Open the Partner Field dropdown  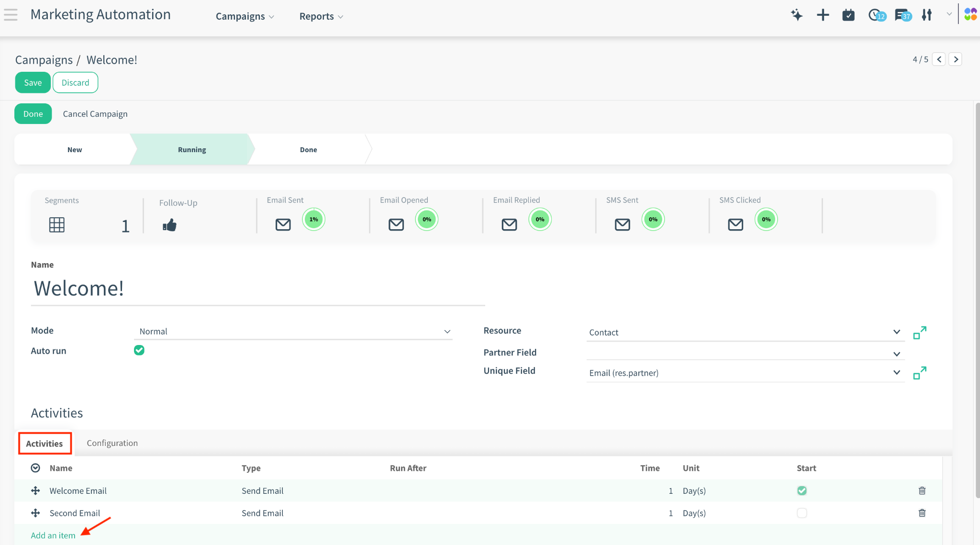coord(896,354)
